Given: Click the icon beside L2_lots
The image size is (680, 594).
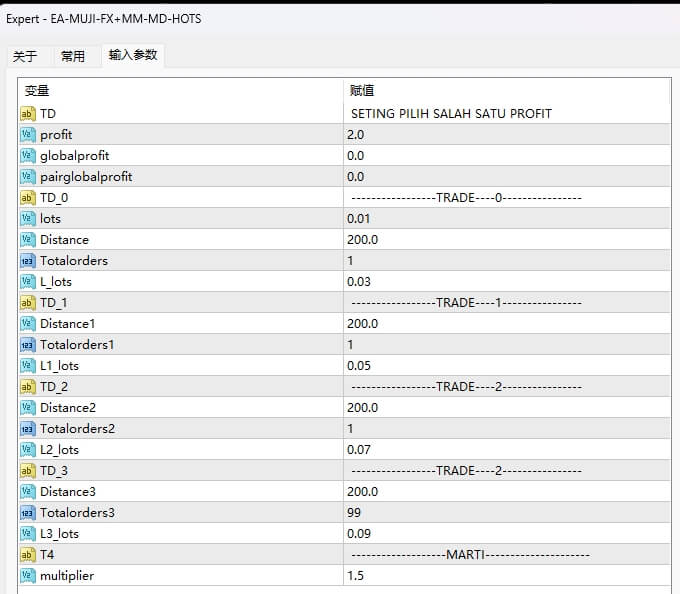Looking at the screenshot, I should pos(27,450).
